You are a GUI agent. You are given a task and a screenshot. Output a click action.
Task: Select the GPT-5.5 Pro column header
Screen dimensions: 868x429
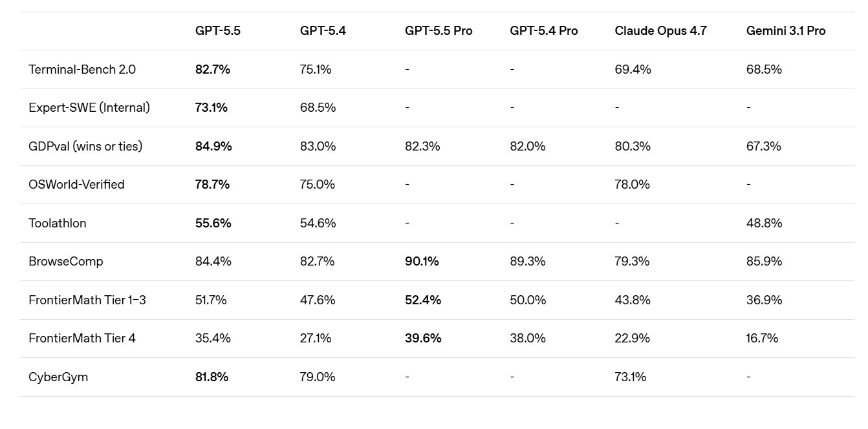click(439, 30)
